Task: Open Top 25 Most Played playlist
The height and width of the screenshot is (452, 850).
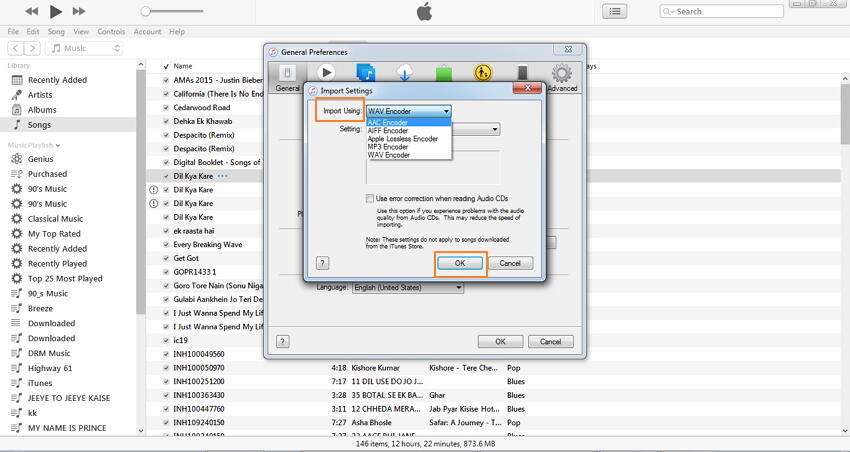Action: click(65, 279)
